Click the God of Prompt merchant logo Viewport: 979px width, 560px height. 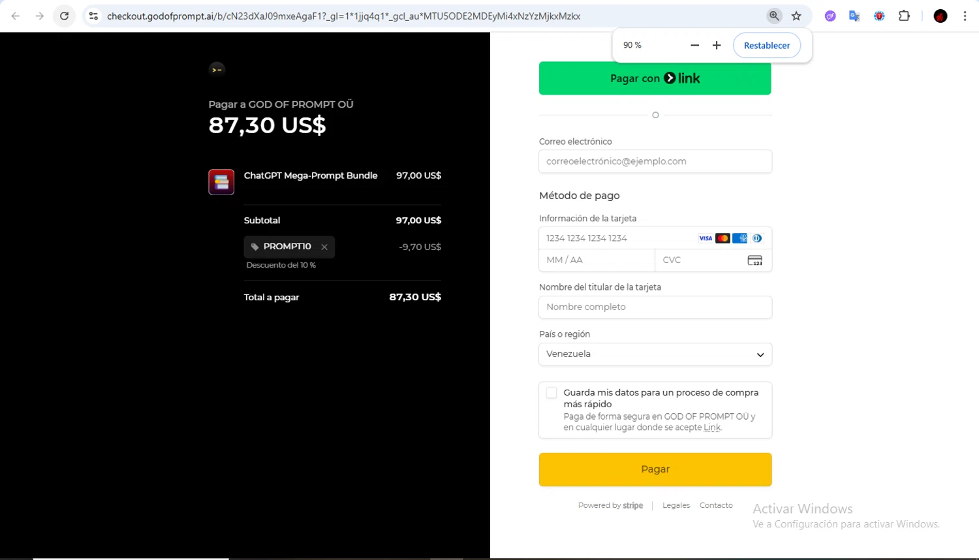(217, 69)
